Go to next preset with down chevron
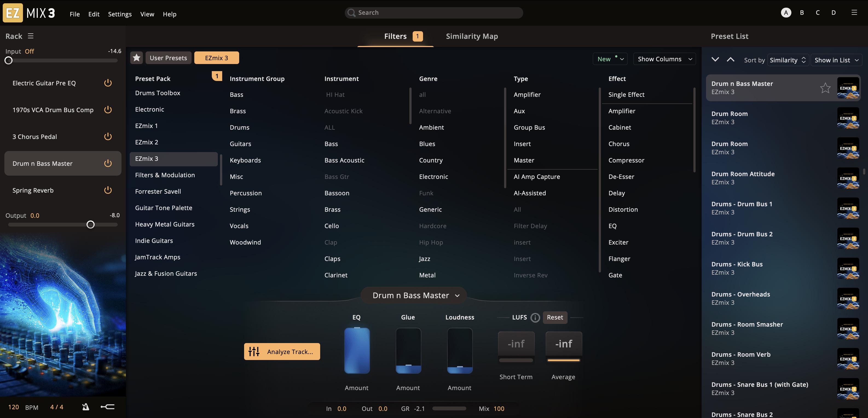 [715, 60]
